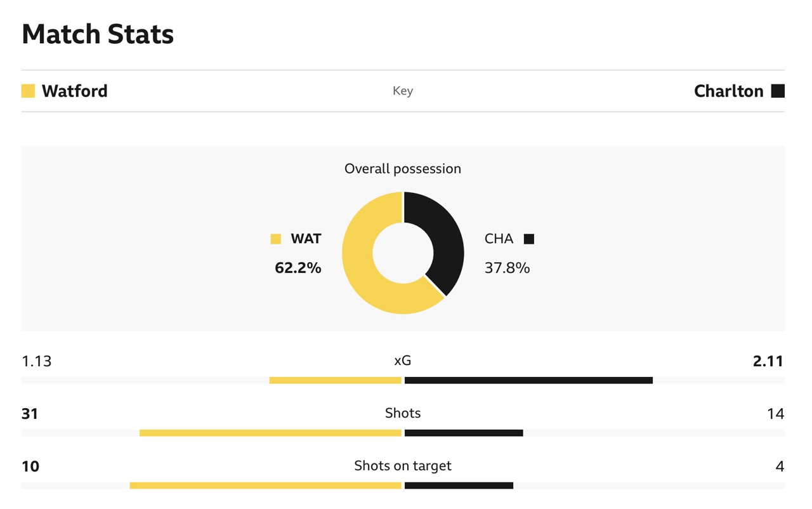Select the Watford team name

74,91
